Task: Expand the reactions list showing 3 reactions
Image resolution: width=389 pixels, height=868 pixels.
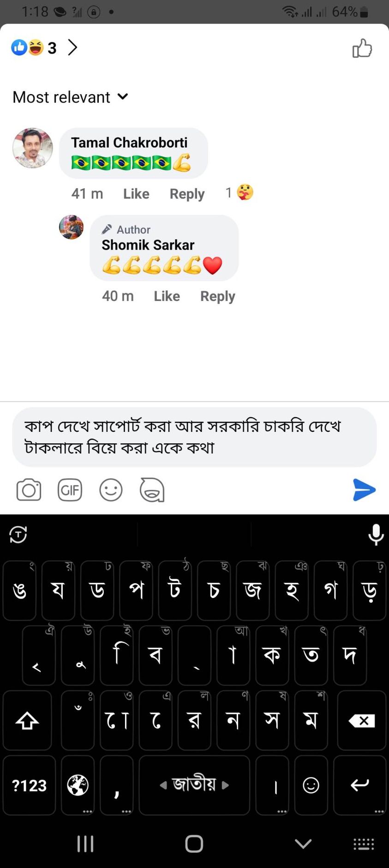Action: click(45, 47)
